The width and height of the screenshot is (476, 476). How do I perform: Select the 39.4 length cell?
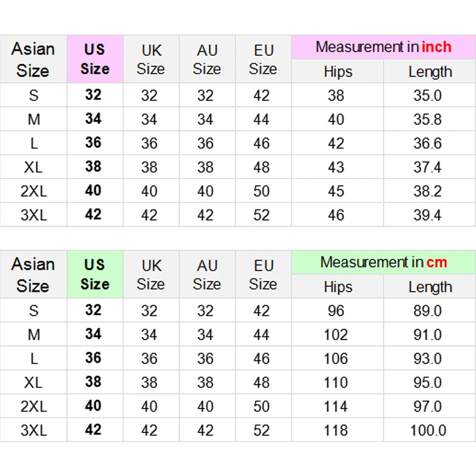tap(428, 215)
